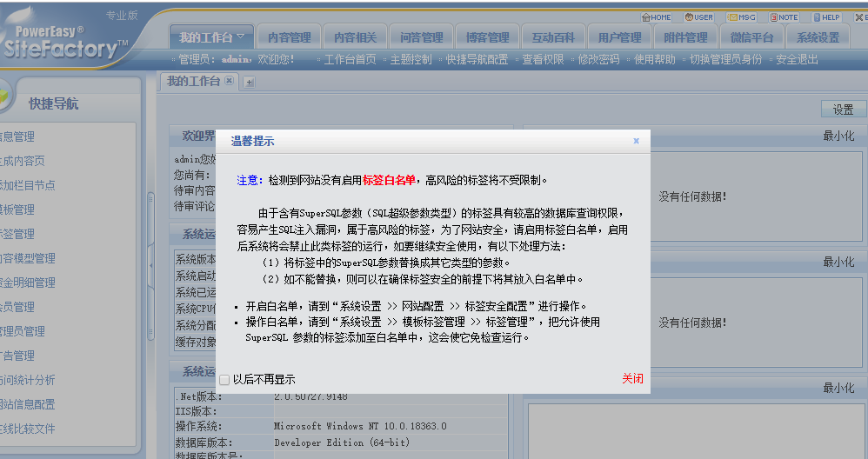This screenshot has width=868, height=459.
Task: Switch to the 问答管理 tab
Action: (x=421, y=37)
